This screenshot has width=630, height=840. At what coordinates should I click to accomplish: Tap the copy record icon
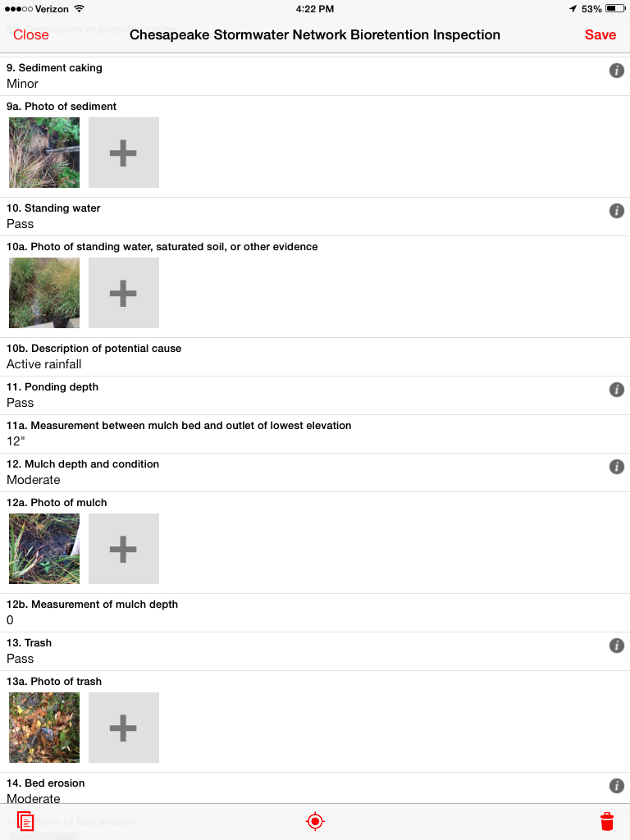[x=26, y=821]
